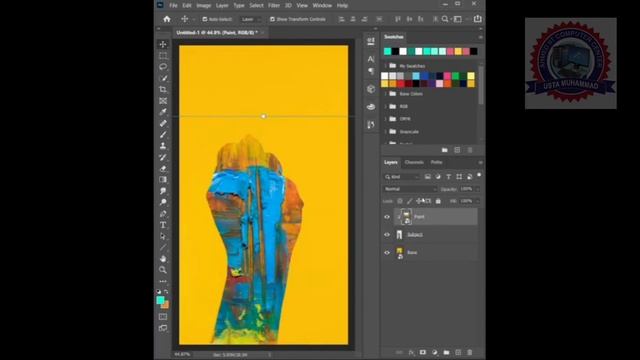Expand the RGB swatches folder

[385, 106]
